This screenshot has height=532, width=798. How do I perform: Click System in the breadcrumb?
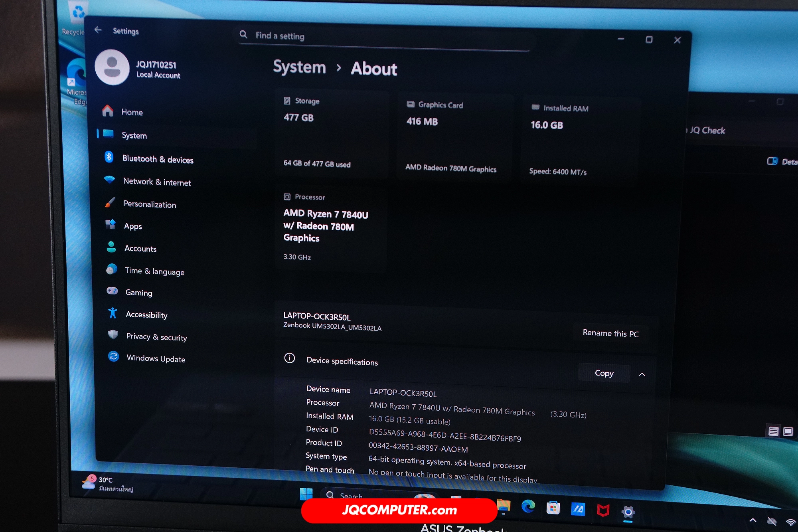pos(299,67)
